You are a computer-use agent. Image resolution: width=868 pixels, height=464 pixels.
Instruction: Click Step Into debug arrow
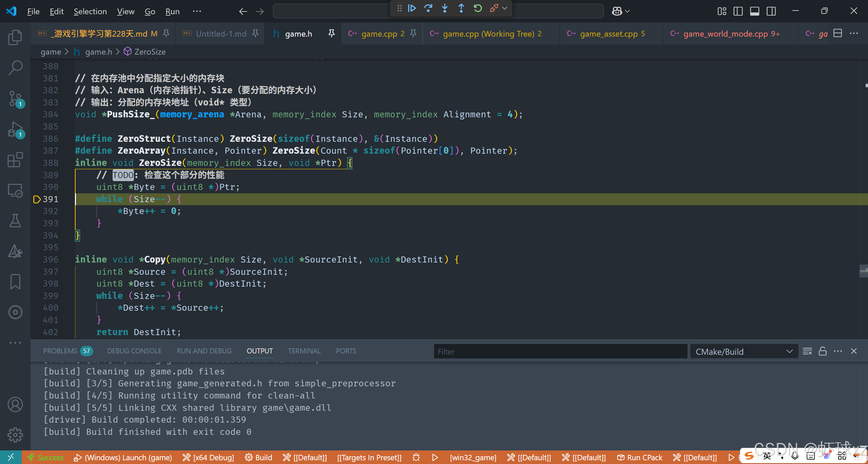[445, 8]
